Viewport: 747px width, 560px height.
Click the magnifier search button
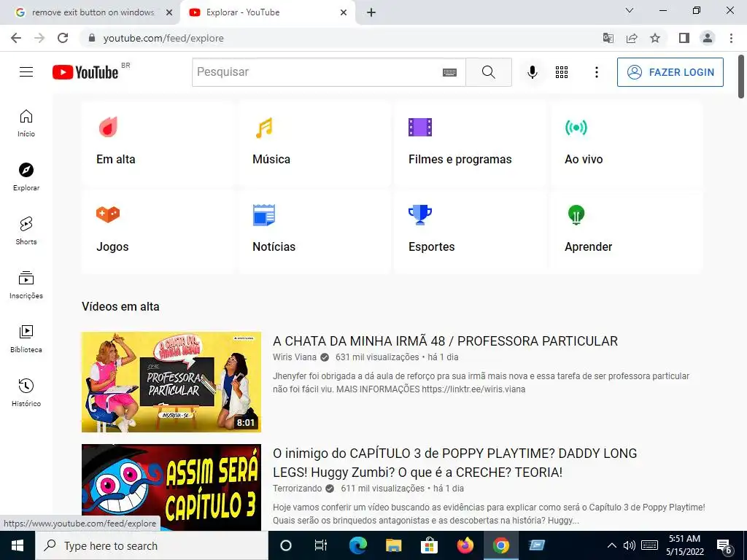(x=488, y=72)
